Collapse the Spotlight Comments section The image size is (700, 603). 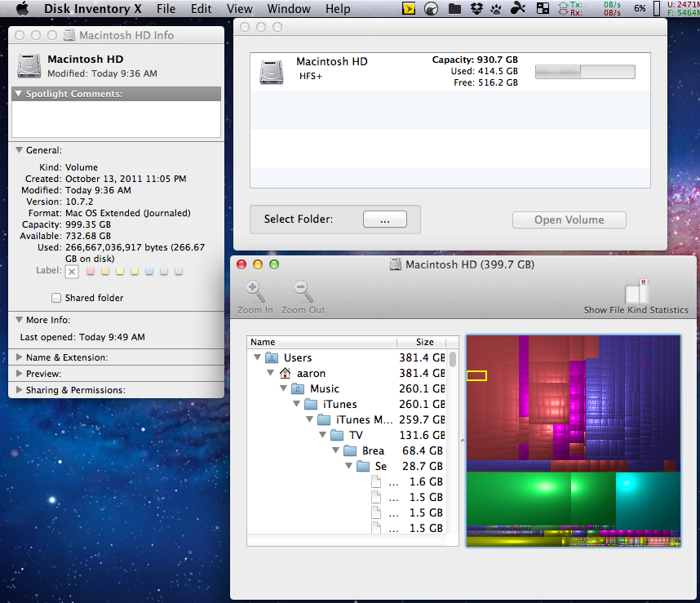pos(18,94)
